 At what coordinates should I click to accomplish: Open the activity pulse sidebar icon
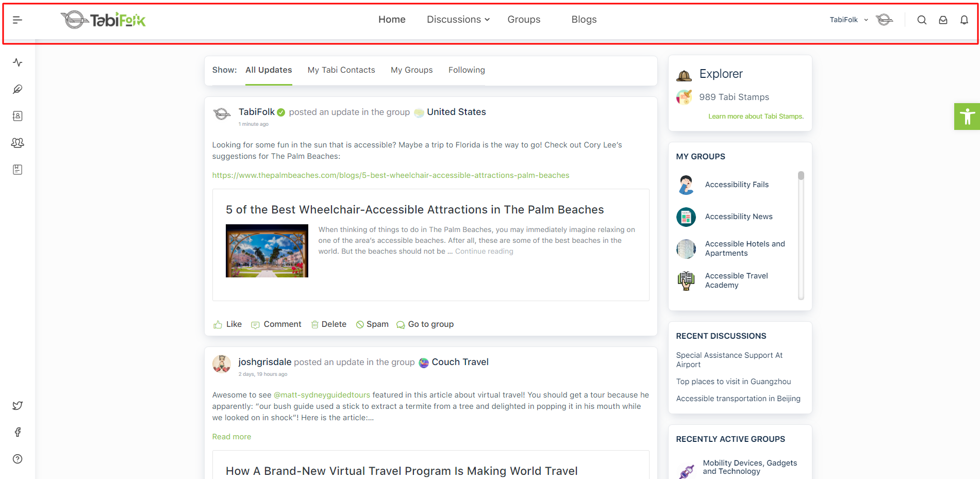coord(18,62)
